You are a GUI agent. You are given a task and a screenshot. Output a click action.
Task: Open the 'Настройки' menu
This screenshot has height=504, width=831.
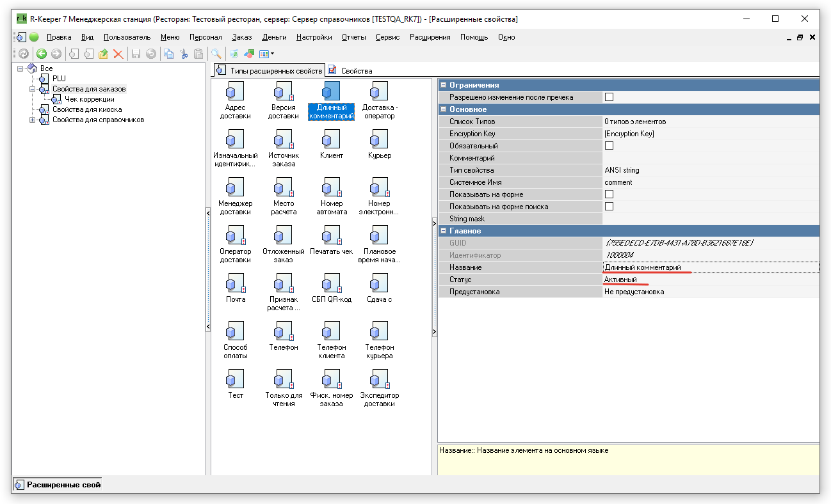[314, 37]
